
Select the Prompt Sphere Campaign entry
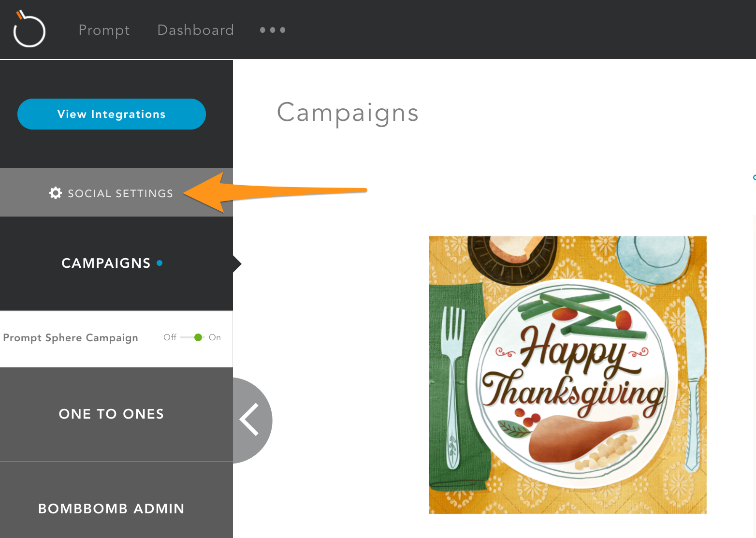71,337
